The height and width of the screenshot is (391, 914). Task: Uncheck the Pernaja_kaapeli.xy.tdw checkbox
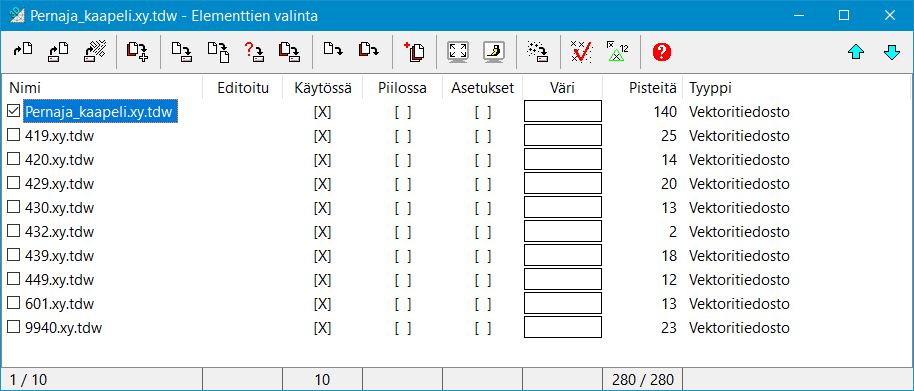13,111
